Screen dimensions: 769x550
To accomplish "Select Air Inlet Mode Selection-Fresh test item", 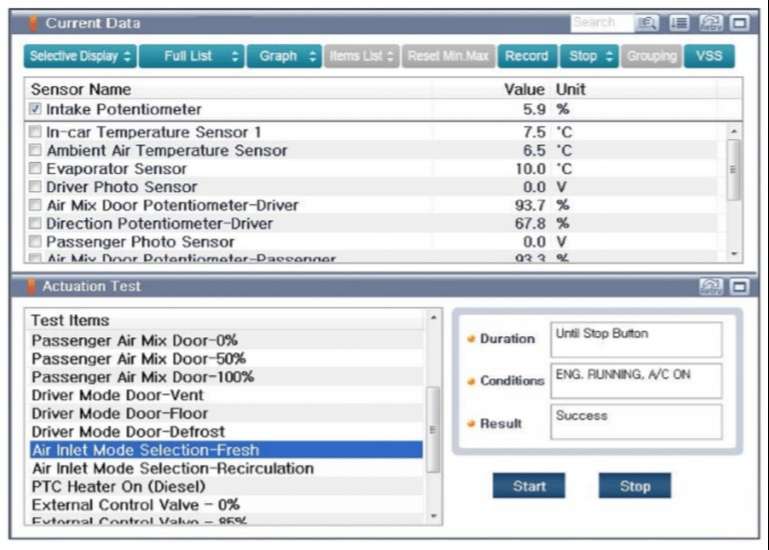I will coord(226,450).
